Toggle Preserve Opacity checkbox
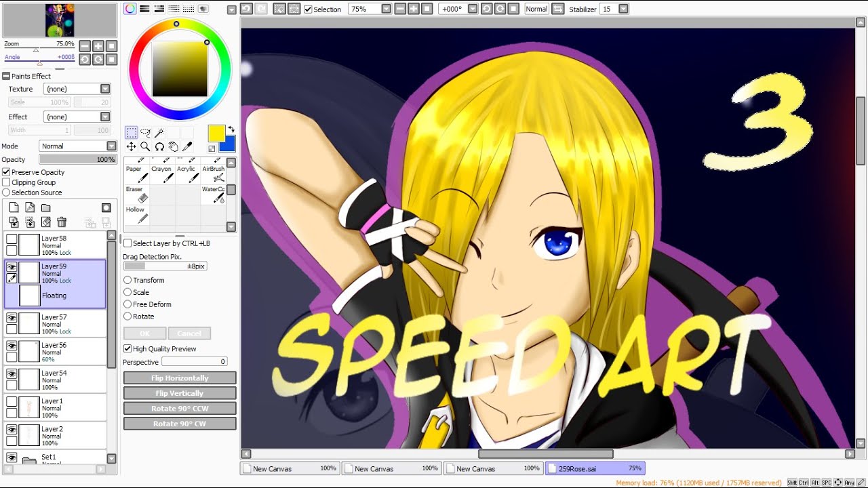 pos(6,172)
